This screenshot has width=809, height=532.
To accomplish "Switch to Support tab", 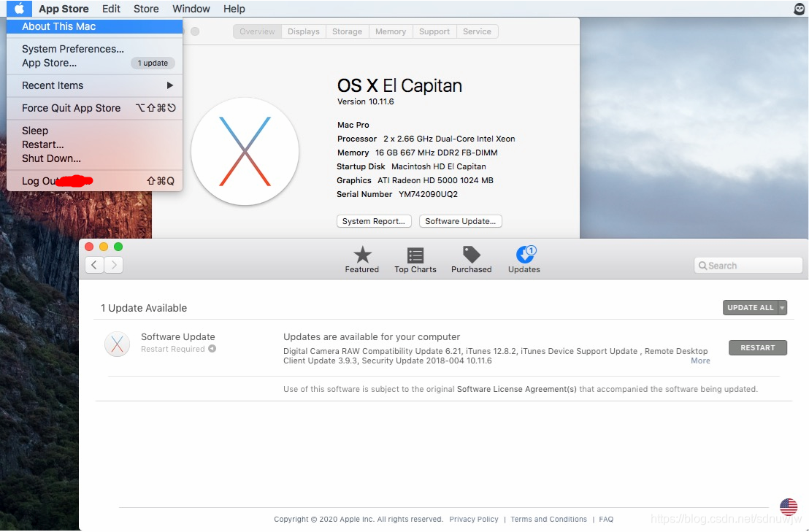I will click(x=434, y=31).
